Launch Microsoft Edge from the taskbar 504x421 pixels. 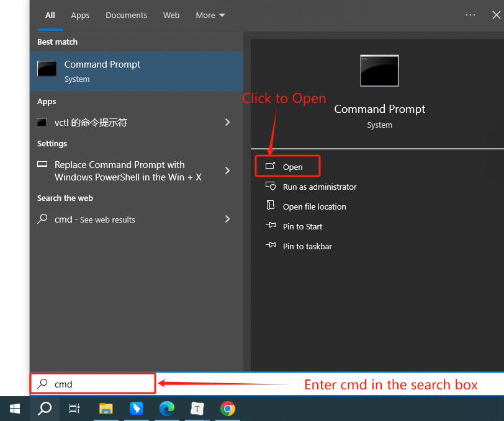tap(167, 409)
